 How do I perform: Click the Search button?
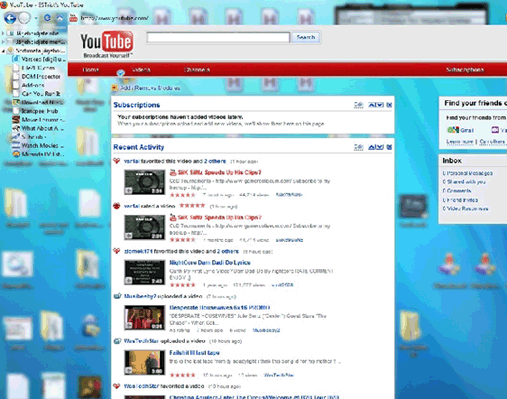[306, 37]
